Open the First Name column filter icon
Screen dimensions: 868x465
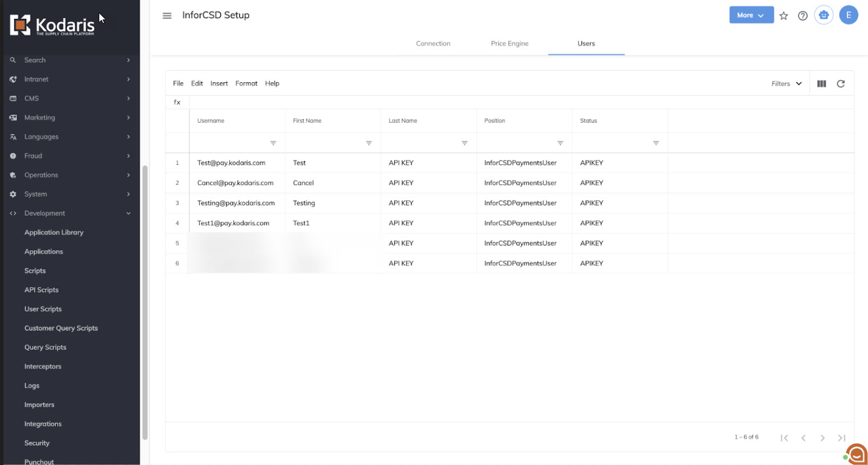[x=369, y=143]
